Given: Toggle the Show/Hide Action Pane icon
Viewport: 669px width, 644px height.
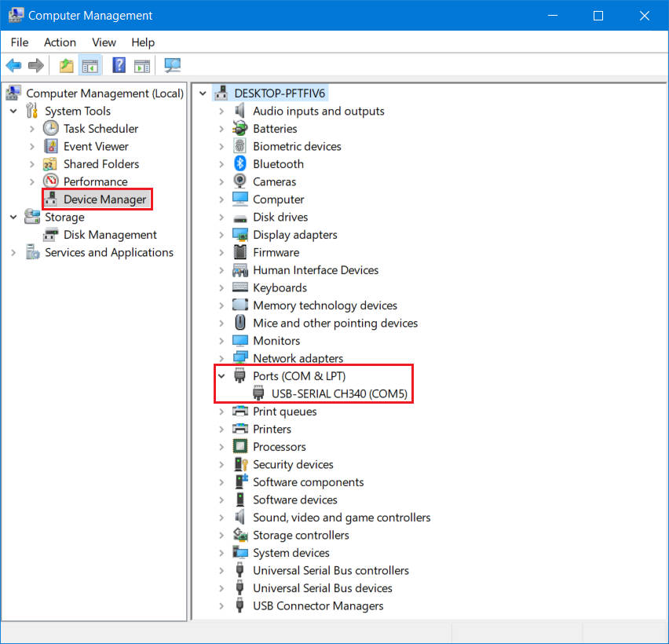Looking at the screenshot, I should click(x=141, y=65).
